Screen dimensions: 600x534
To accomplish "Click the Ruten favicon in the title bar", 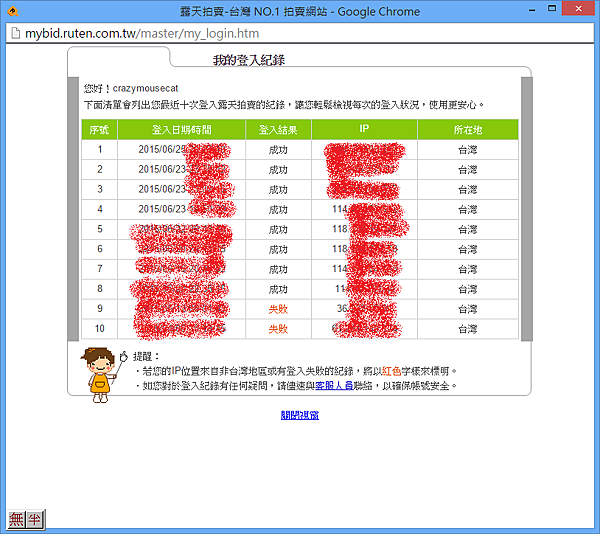I will 13,11.
